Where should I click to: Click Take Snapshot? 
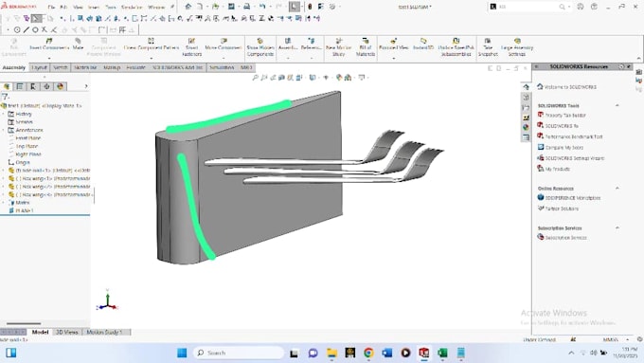[488, 47]
